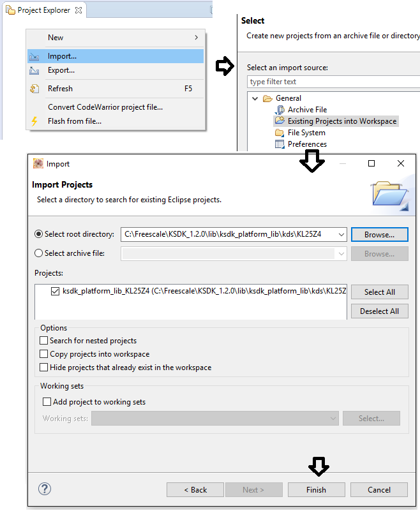The image size is (420, 513).
Task: Click the Preferences icon in import tree
Action: point(280,144)
